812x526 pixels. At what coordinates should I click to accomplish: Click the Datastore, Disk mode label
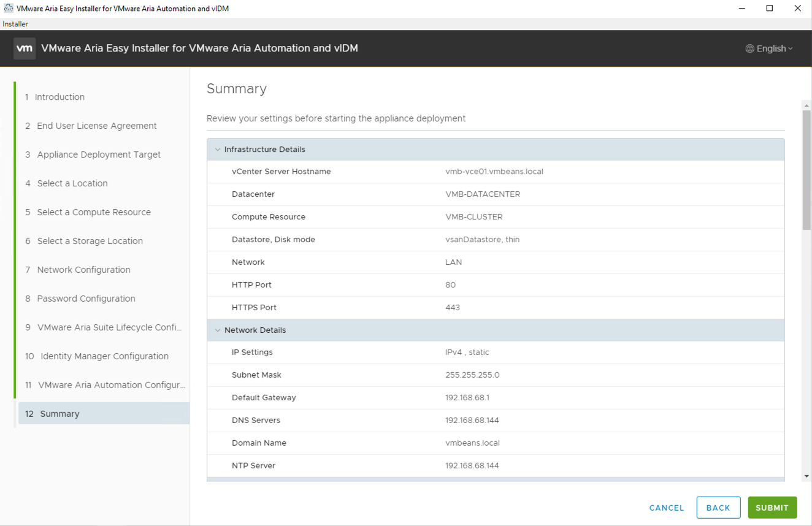tap(274, 240)
